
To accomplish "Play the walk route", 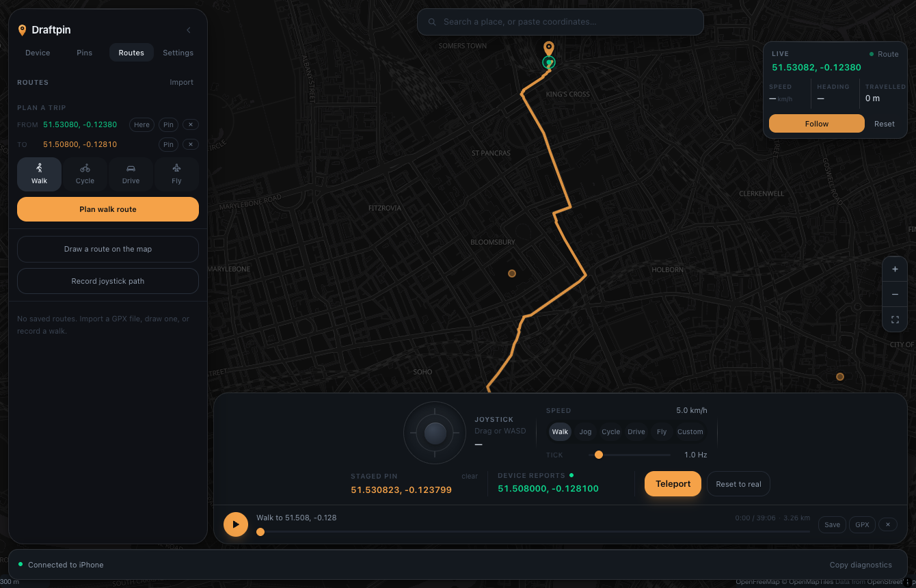I will pos(236,524).
